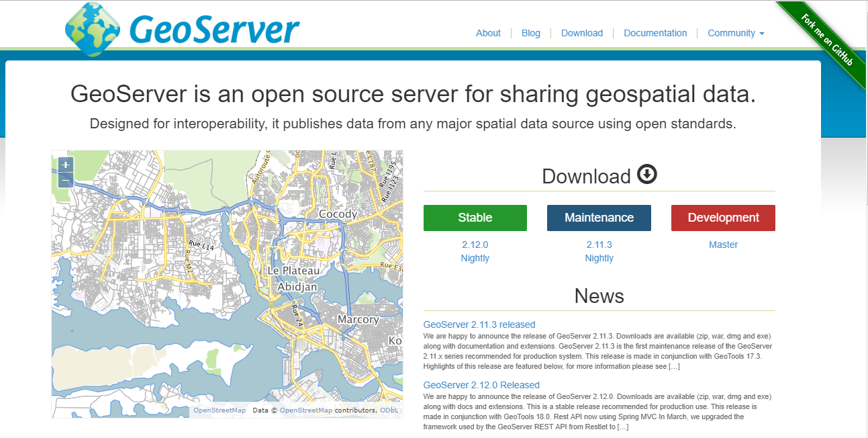Click the red Development button
Viewport: 868px width, 438px height.
[x=723, y=218]
